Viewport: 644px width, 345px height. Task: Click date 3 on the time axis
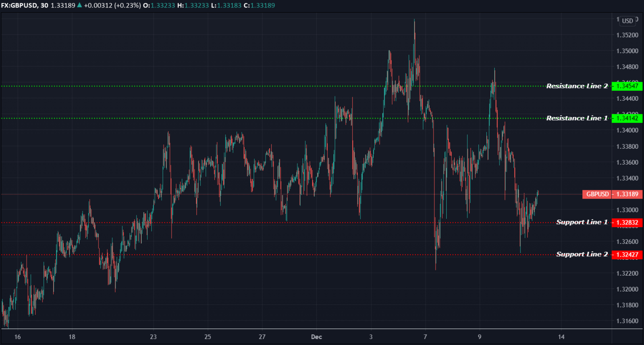tap(371, 337)
